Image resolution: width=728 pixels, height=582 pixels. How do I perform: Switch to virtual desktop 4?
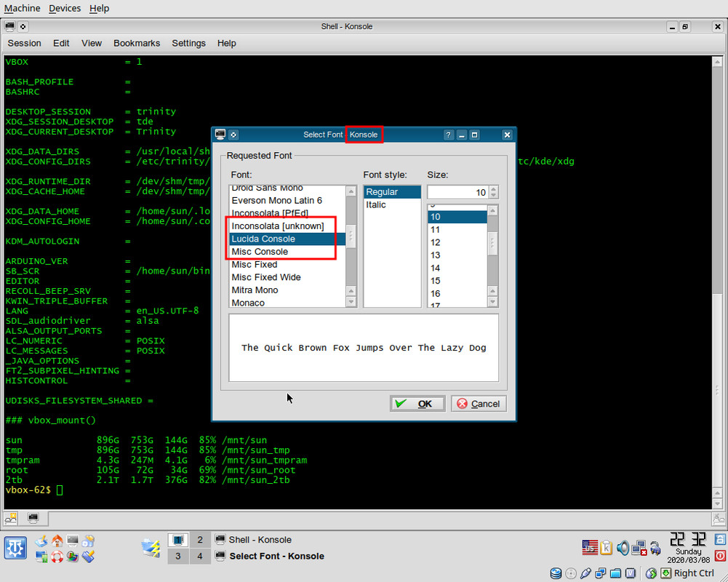(200, 556)
